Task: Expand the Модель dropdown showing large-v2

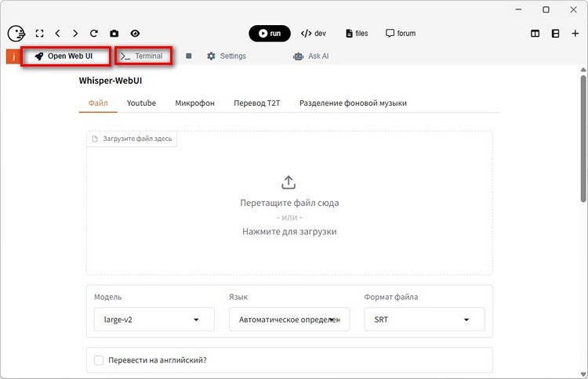Action: coord(153,319)
